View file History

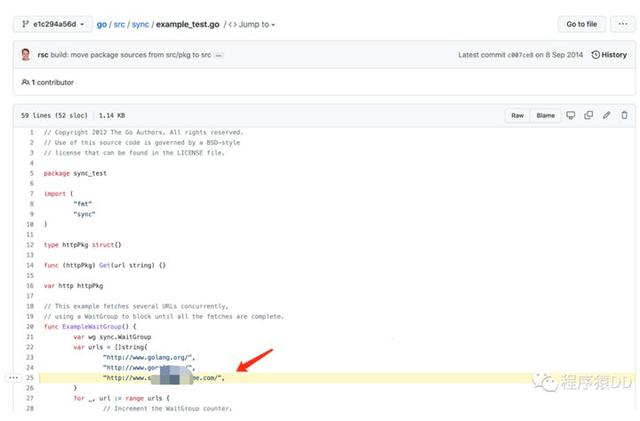point(609,55)
